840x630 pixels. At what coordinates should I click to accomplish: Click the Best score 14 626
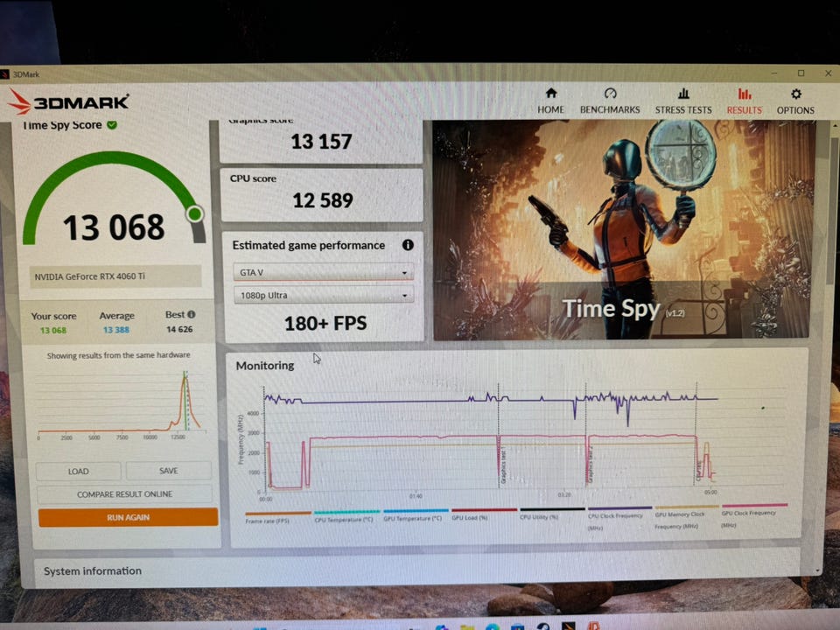point(178,329)
